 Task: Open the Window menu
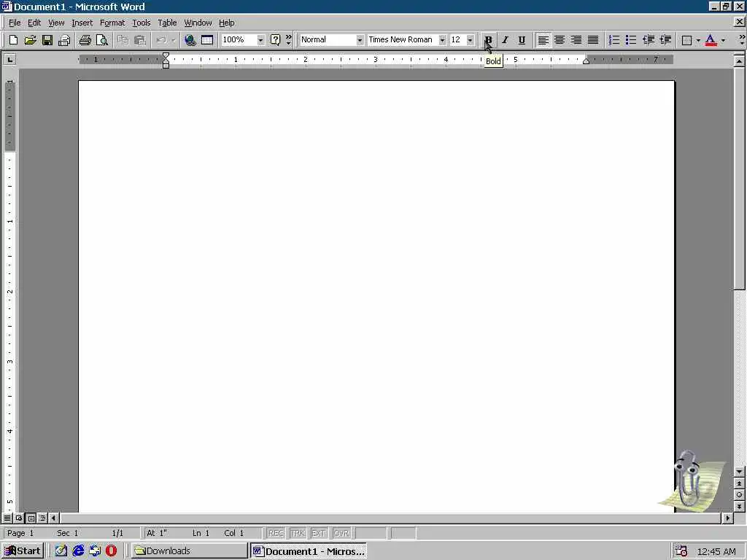click(x=198, y=23)
